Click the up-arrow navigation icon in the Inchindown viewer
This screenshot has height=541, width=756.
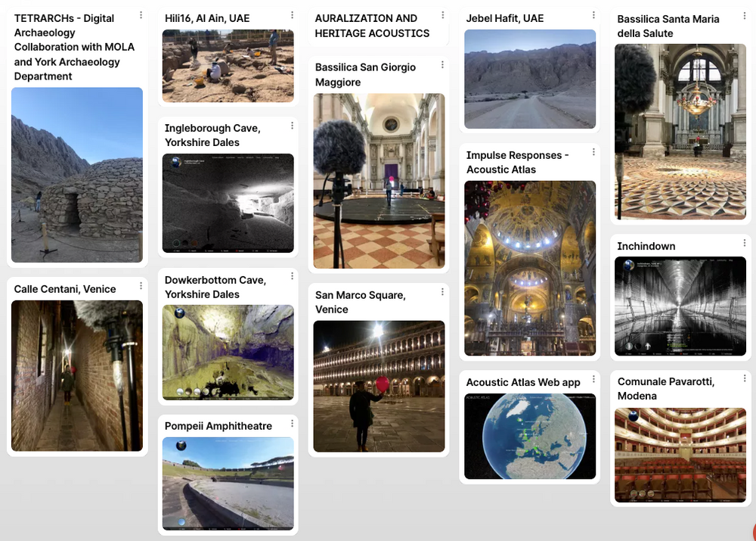[647, 345]
